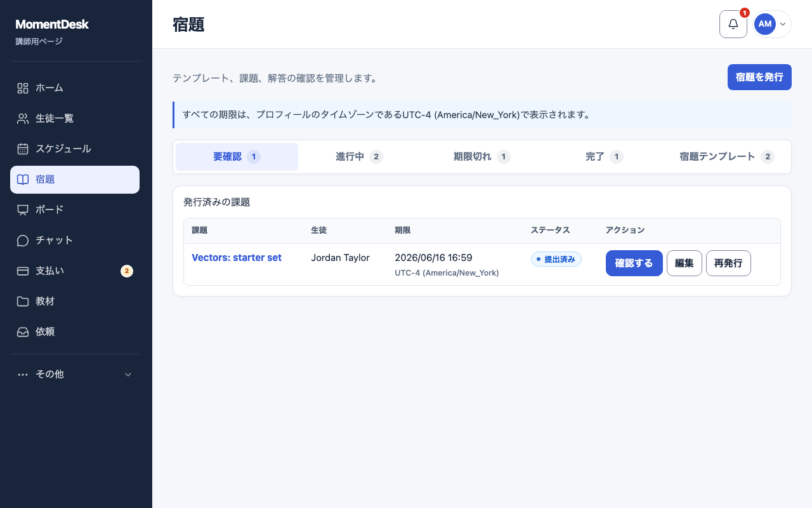Click count badge 2 on 進行中 tab
Image resolution: width=812 pixels, height=508 pixels.
click(376, 157)
